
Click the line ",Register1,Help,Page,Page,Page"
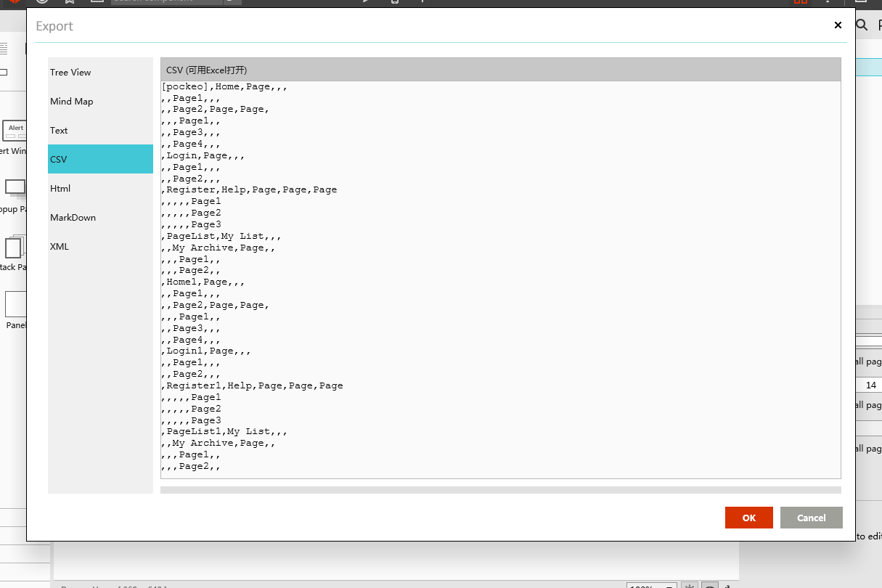pyautogui.click(x=253, y=385)
